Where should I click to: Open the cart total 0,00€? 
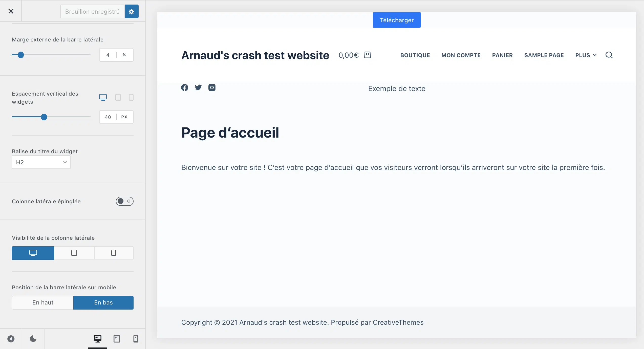pos(349,55)
